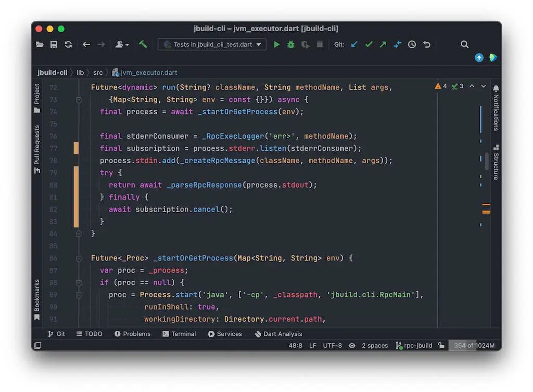This screenshot has height=392, width=533.
Task: Go to next highlighted error arrow
Action: click(x=484, y=86)
